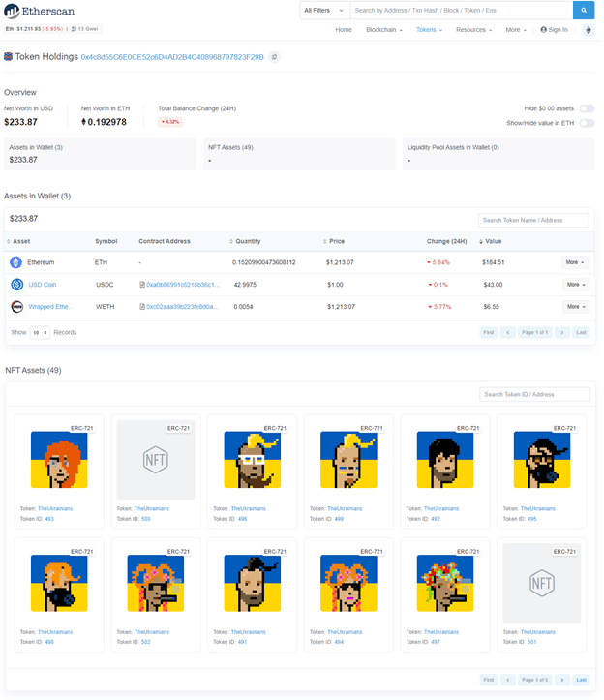Copy the wallet address with copy icon
Image resolution: width=604 pixels, height=700 pixels.
pos(276,57)
